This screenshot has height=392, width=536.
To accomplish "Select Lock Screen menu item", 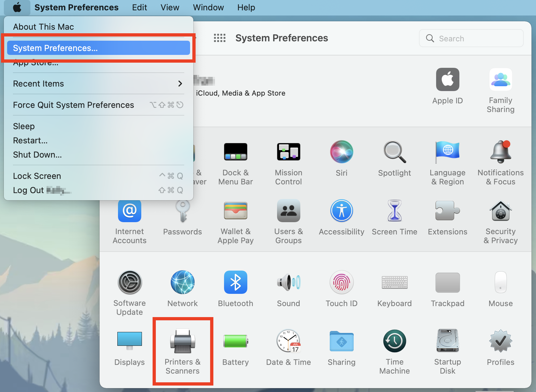I will point(99,176).
